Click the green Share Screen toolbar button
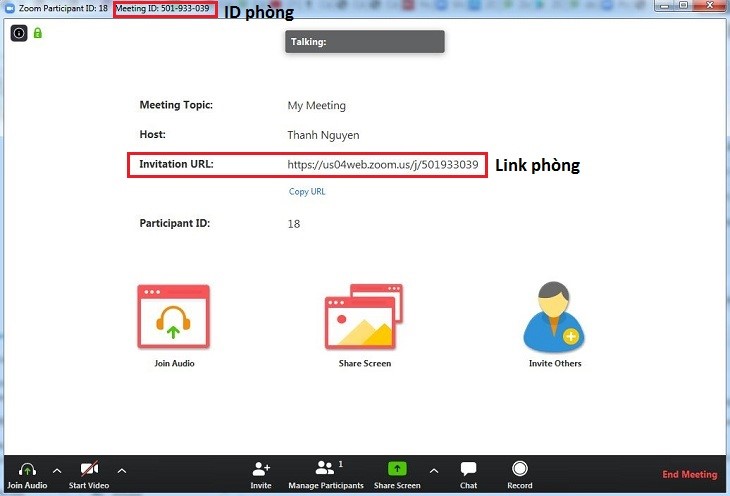 [397, 469]
